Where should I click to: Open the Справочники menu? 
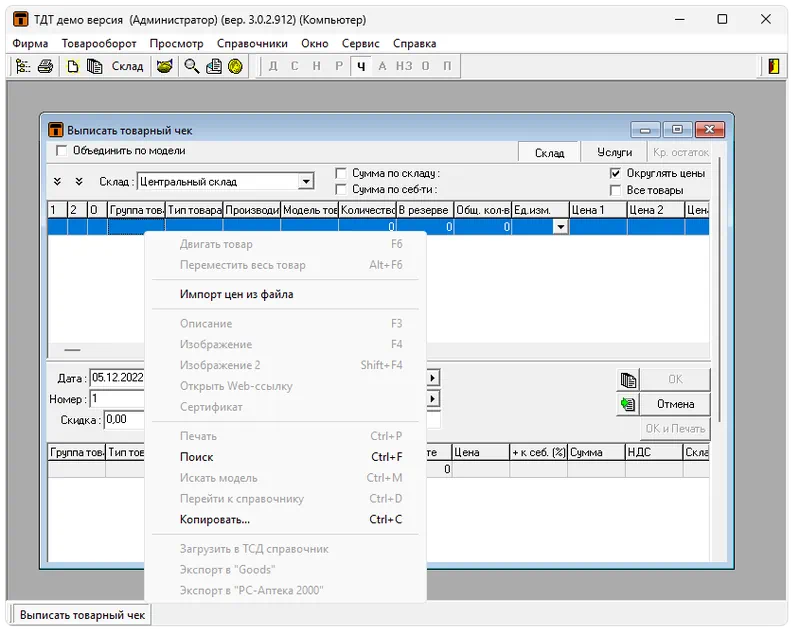[x=252, y=43]
